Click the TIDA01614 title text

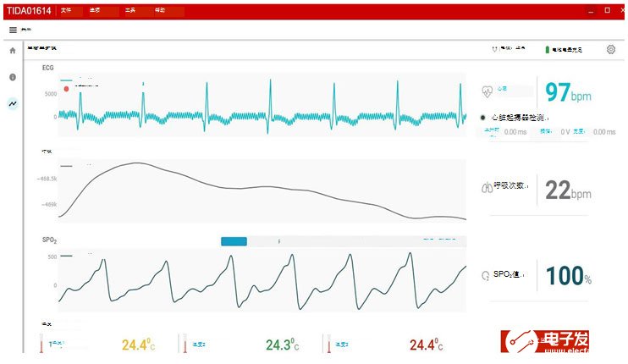coord(29,11)
